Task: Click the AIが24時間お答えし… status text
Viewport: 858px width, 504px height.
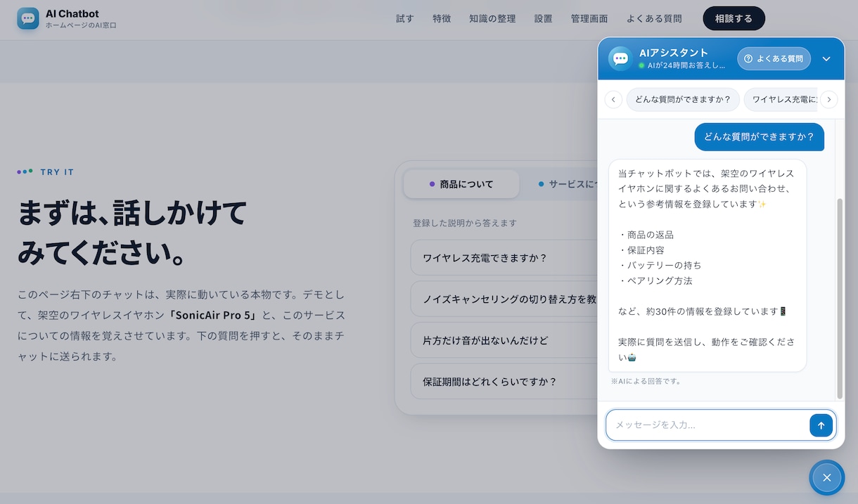Action: click(686, 65)
